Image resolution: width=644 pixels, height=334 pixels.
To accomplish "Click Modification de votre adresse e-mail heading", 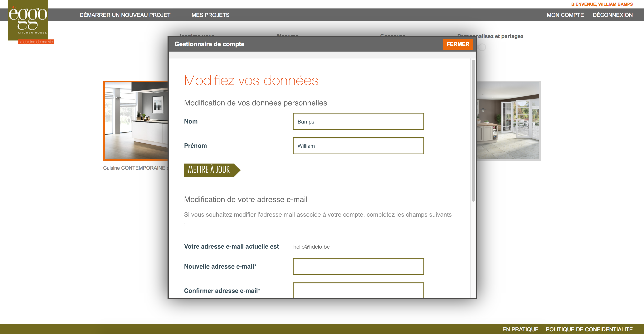I will pyautogui.click(x=246, y=200).
